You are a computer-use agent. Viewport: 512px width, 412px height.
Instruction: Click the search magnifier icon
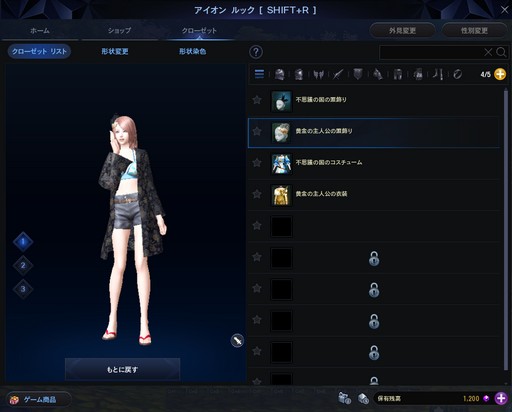point(501,52)
